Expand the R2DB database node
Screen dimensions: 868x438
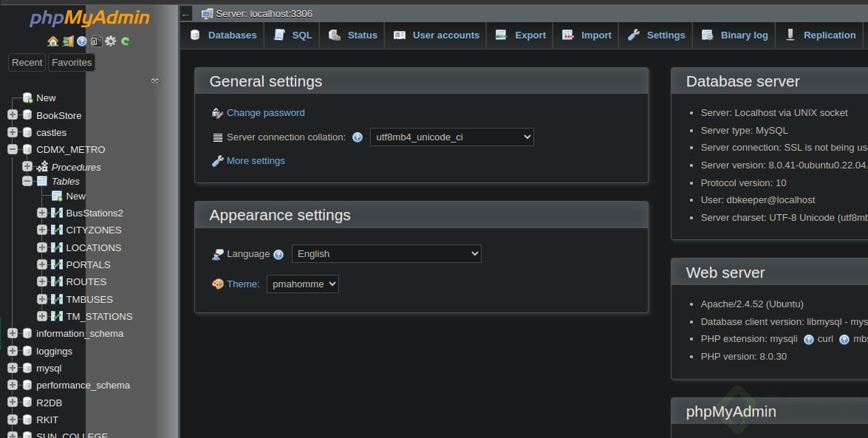12,402
